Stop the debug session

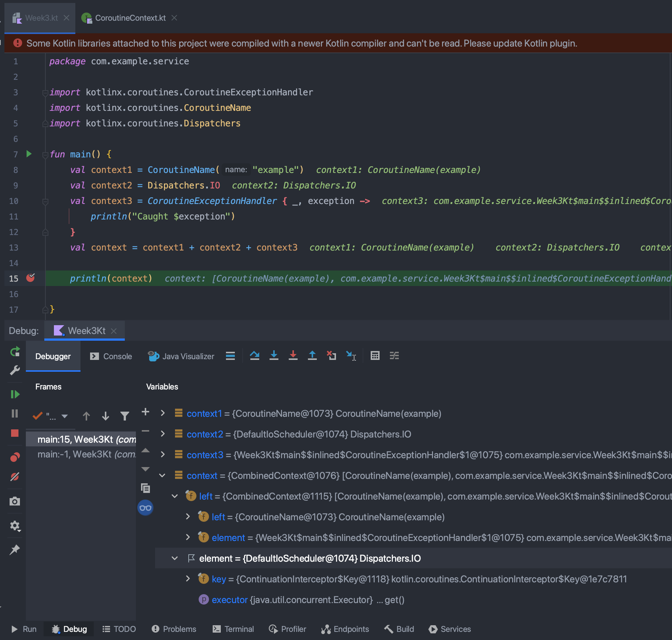[15, 433]
